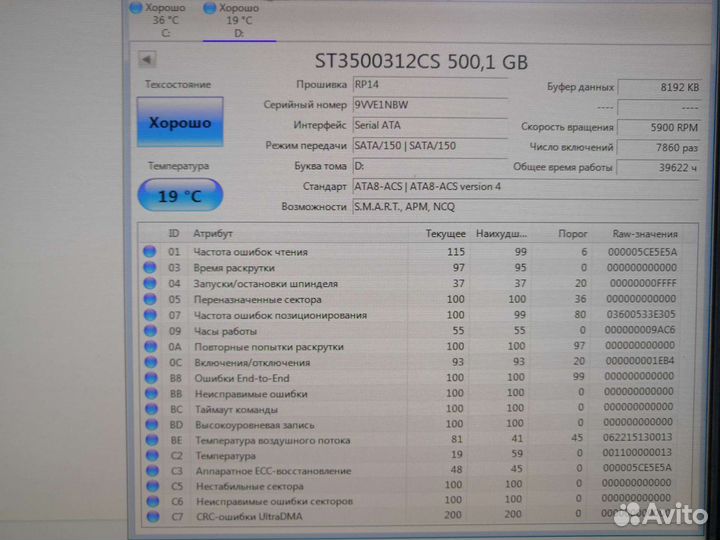Click status icon for Переназначенные сектора
Viewport: 720px width, 540px height.
(x=150, y=299)
